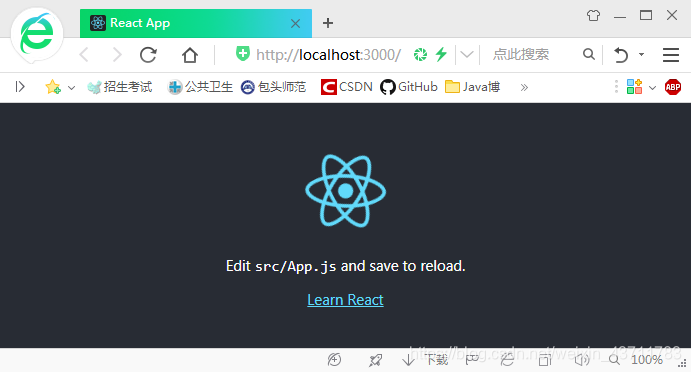Screen dimensions: 691x372
Task: Expand the extensions dropdown arrow
Action: pos(653,88)
